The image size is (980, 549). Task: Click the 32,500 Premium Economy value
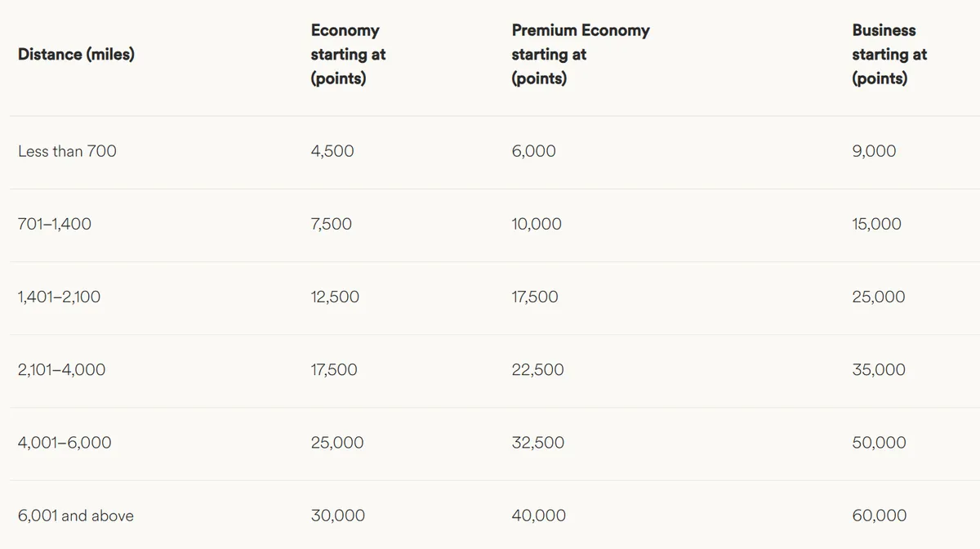[x=537, y=443]
